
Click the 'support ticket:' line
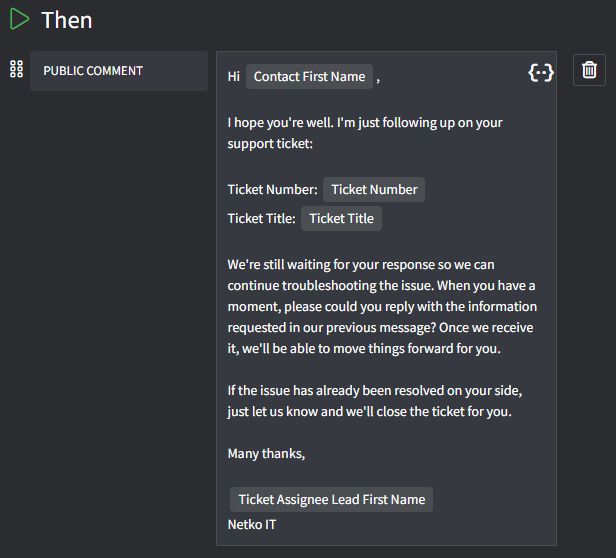click(270, 144)
